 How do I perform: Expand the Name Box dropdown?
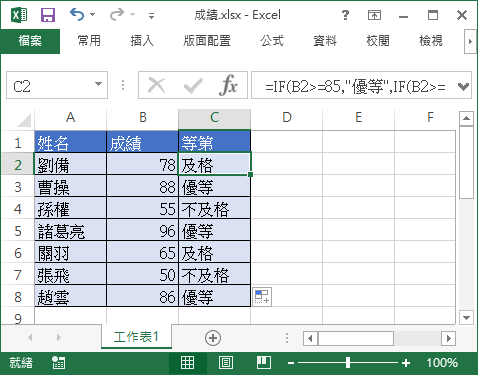click(98, 84)
